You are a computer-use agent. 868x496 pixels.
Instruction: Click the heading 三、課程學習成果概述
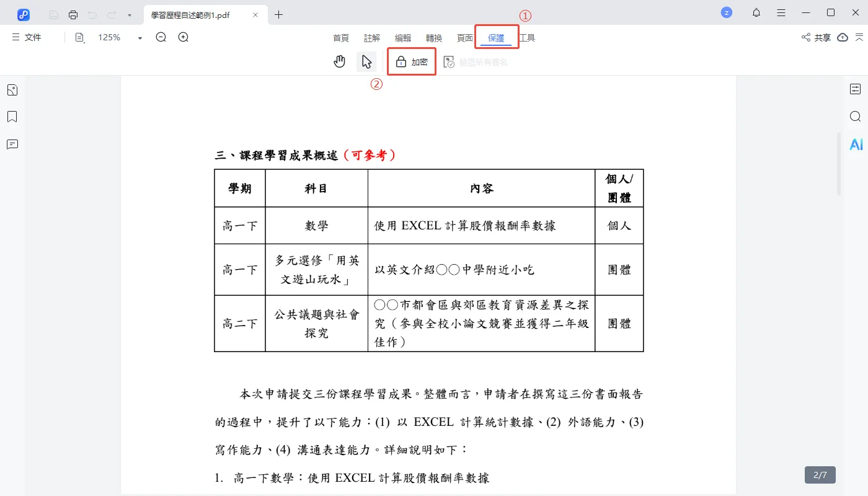[277, 155]
